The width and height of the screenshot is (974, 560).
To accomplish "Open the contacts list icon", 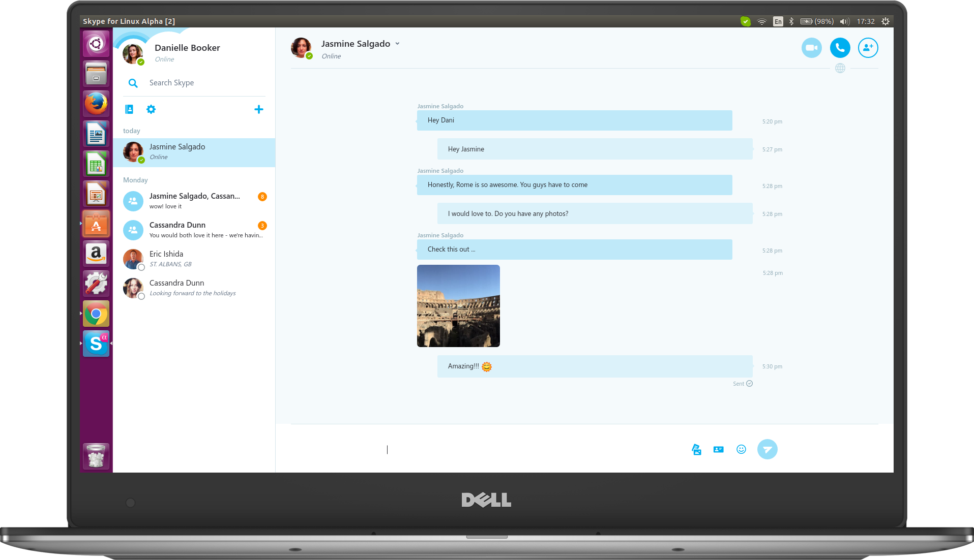I will (x=129, y=109).
